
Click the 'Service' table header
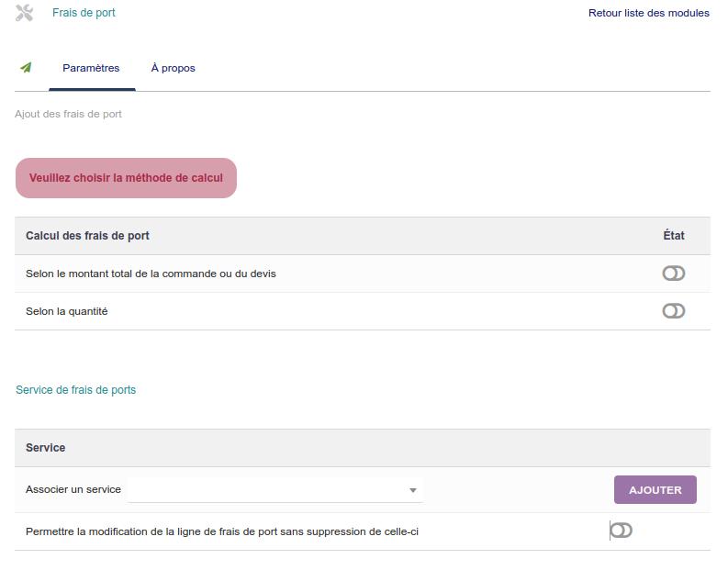pos(45,448)
